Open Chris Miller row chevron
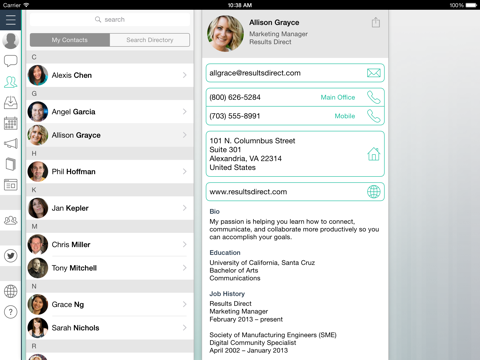480x360 pixels. click(x=184, y=244)
